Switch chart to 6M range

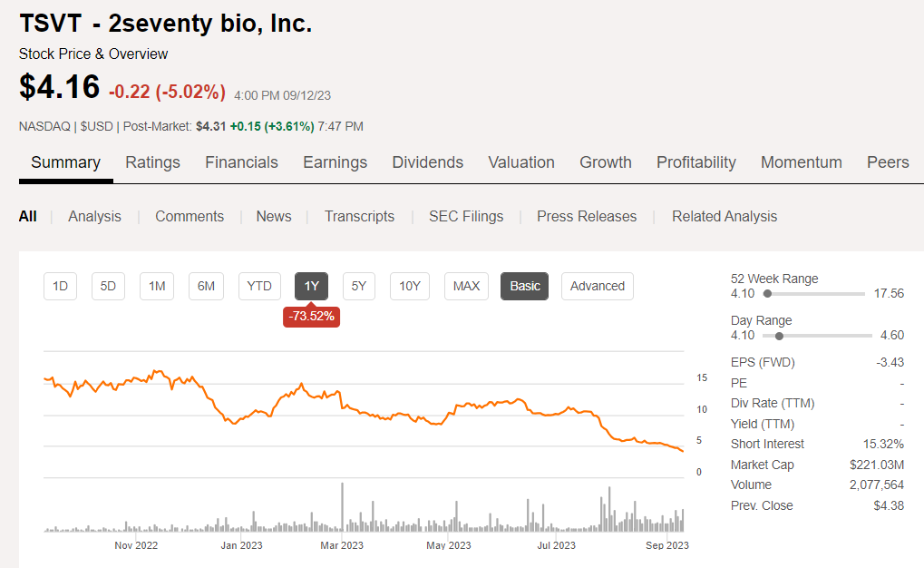pos(206,286)
